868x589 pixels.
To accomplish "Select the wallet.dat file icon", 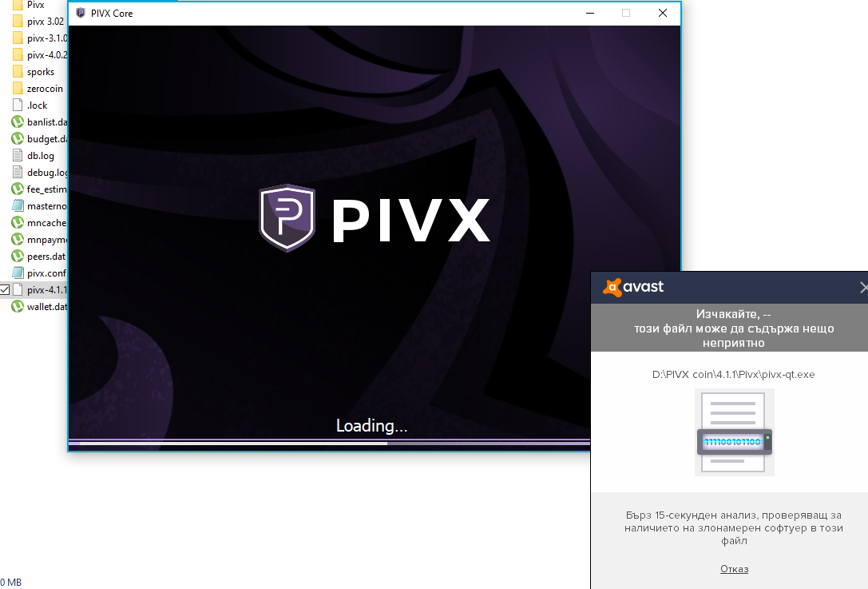I will pos(18,306).
